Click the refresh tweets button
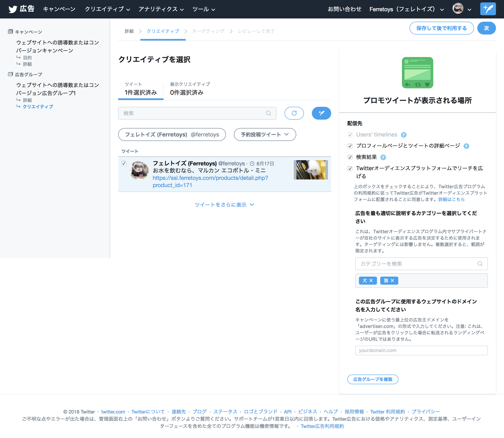Screen dimensions: 504x438 pyautogui.click(x=294, y=113)
